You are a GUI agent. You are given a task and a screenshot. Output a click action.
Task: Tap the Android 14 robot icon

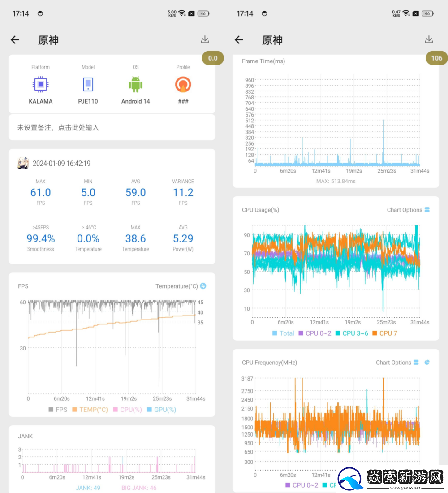135,84
